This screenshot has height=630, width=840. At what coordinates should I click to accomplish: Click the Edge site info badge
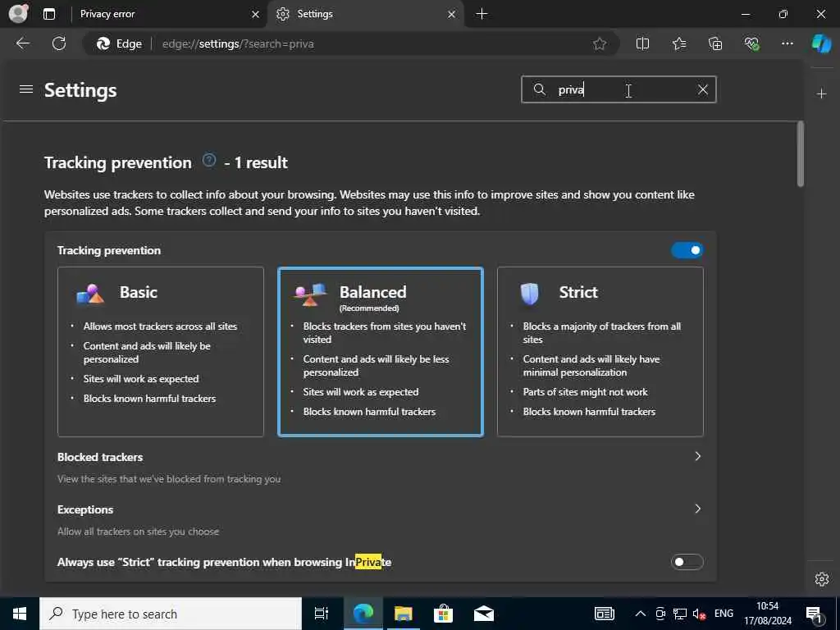(x=120, y=44)
